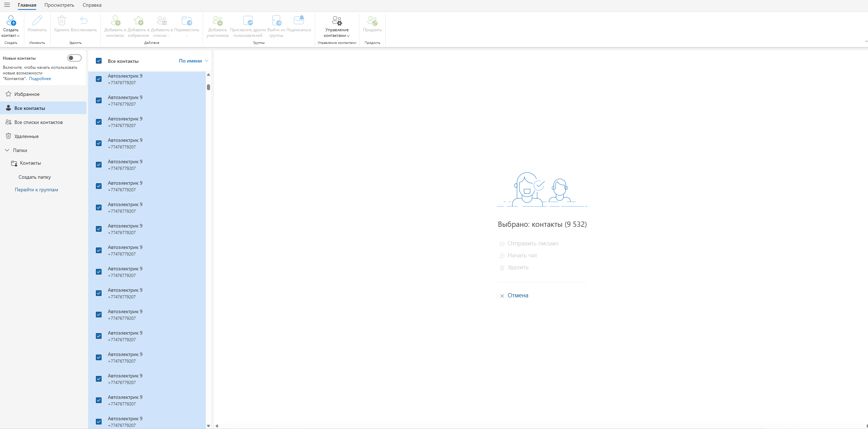Click the chat bubble icon beside Начать чат

pyautogui.click(x=502, y=256)
